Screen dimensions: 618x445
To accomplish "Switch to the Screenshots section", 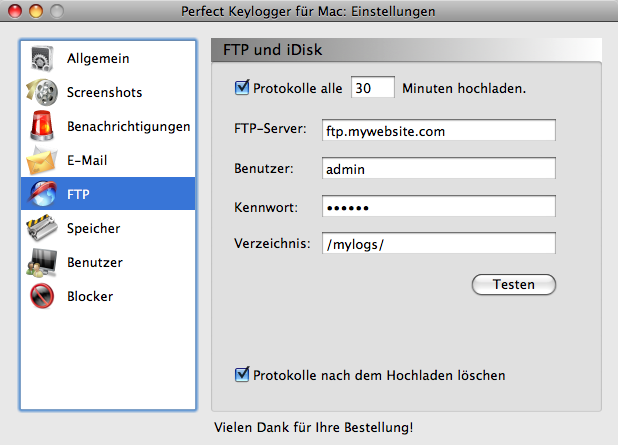I will click(104, 92).
